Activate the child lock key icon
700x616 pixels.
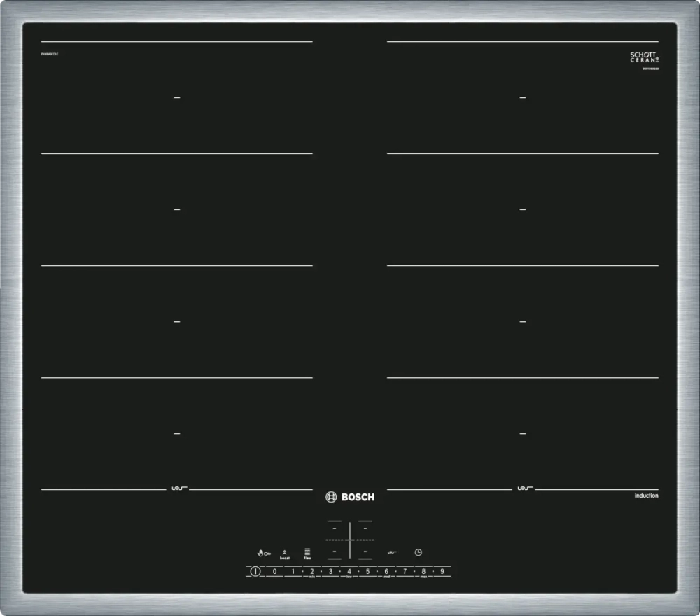click(267, 552)
